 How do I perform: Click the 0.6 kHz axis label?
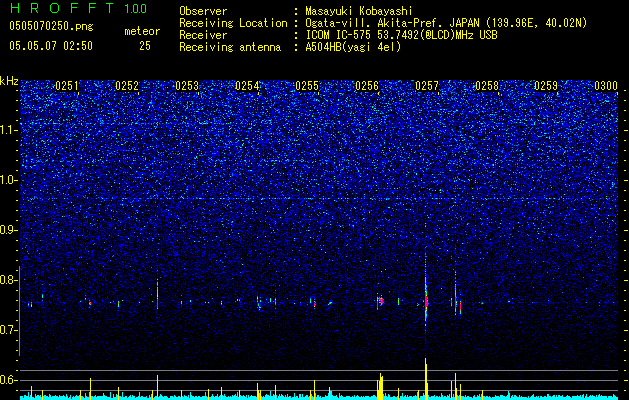click(9, 380)
